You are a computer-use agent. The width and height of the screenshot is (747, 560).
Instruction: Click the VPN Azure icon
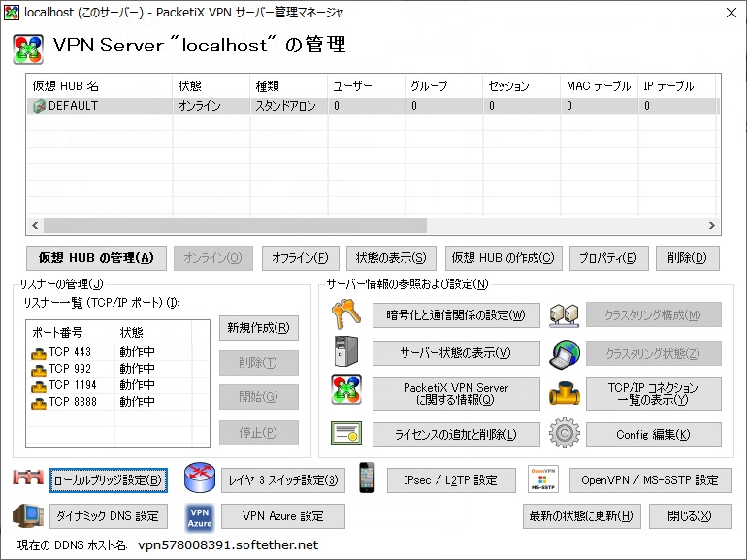coord(199,516)
